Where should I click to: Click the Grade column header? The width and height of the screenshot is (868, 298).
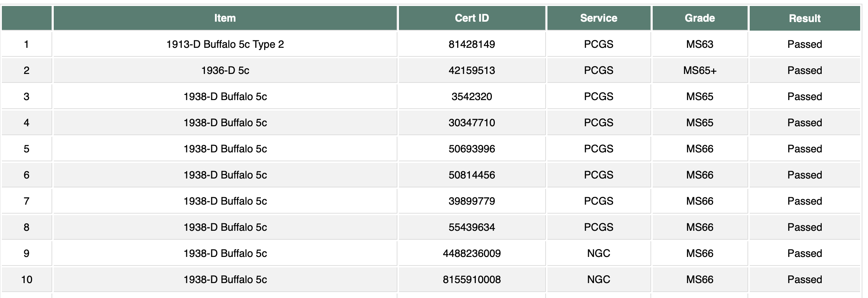700,18
